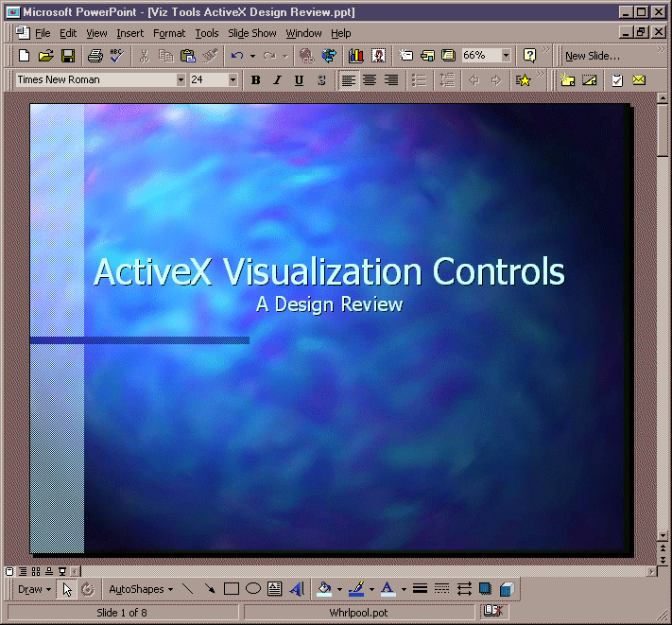Choose arrow style
This screenshot has width=672, height=625.
pos(464,588)
